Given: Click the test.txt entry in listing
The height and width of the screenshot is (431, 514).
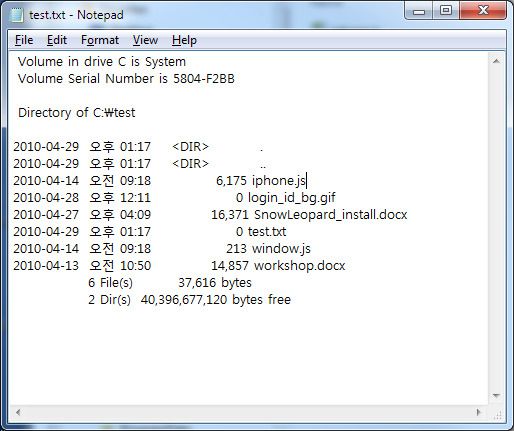Looking at the screenshot, I should tap(267, 232).
